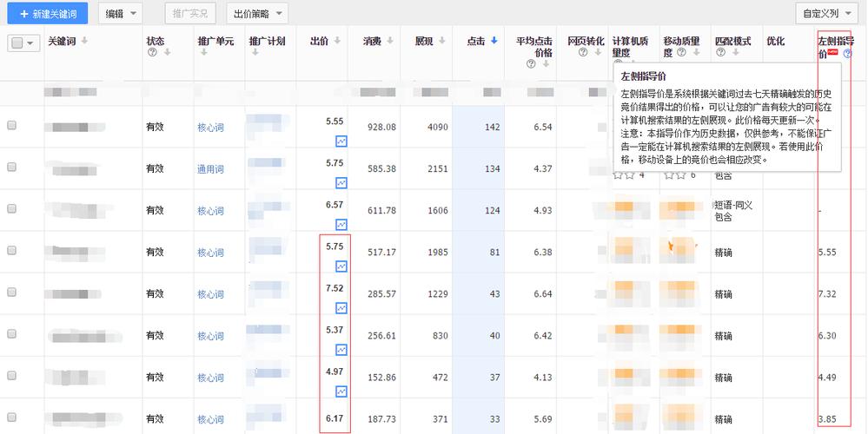Click match mode 短语-同义包含 cell

733,211
